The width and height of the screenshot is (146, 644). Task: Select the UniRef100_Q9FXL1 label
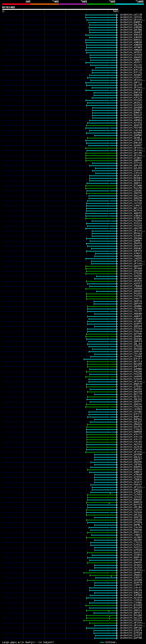click(x=131, y=82)
